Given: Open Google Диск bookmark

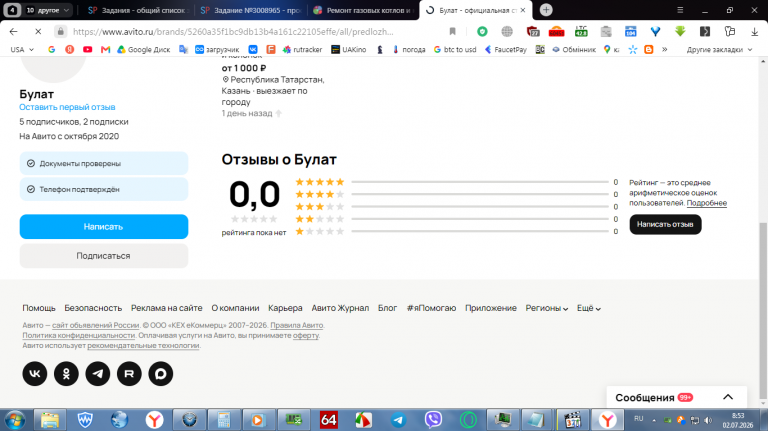Looking at the screenshot, I should [144, 49].
